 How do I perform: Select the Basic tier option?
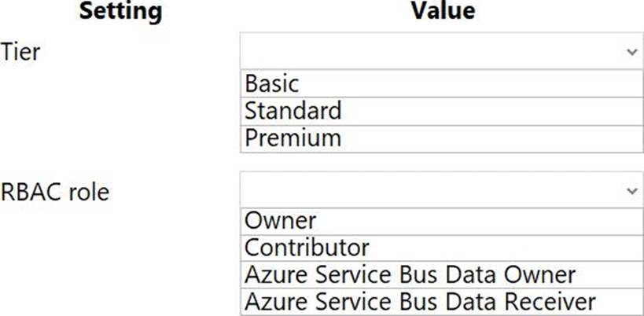pyautogui.click(x=440, y=83)
